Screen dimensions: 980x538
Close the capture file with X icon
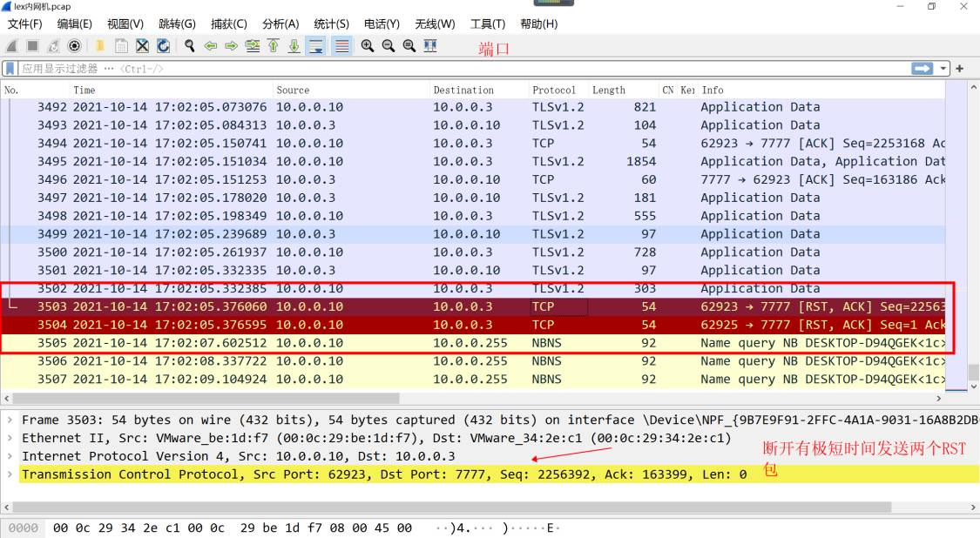141,46
